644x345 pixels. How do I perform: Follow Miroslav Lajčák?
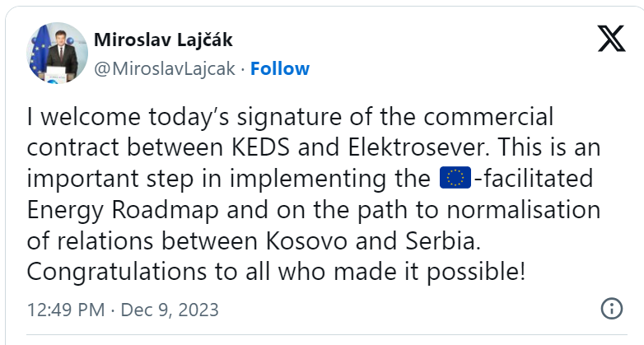(280, 68)
